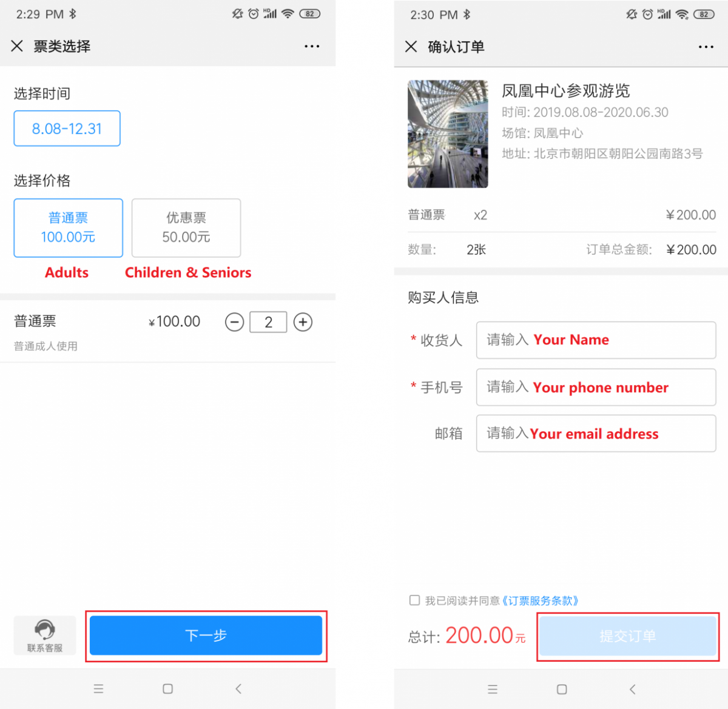Open the more options menu on 确认订单 screen

(x=706, y=47)
